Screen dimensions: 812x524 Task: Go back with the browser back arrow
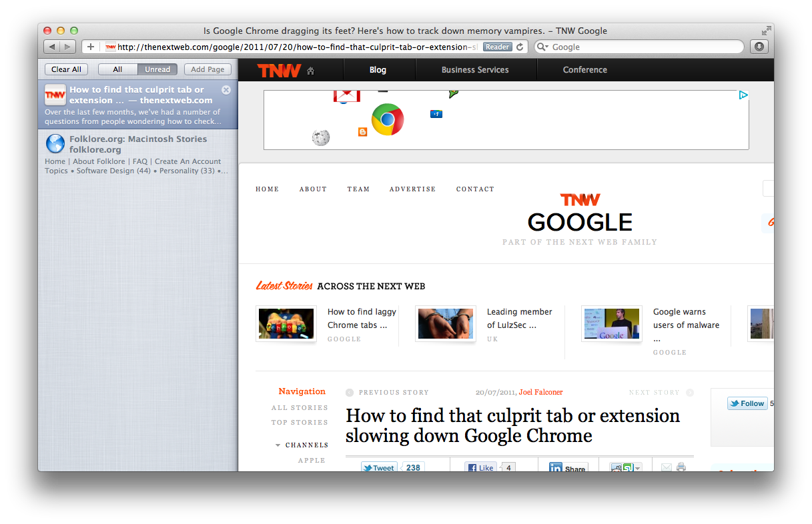[52, 47]
